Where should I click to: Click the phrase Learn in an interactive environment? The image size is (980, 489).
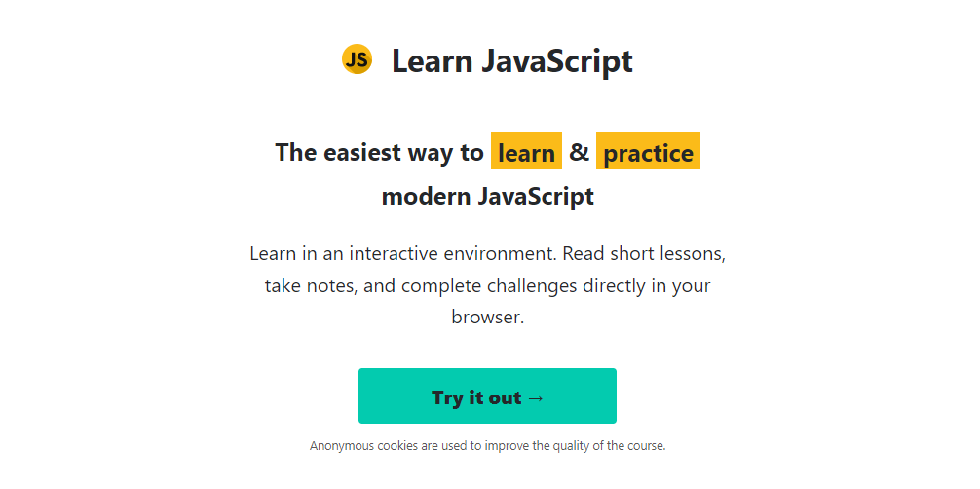[x=402, y=254]
